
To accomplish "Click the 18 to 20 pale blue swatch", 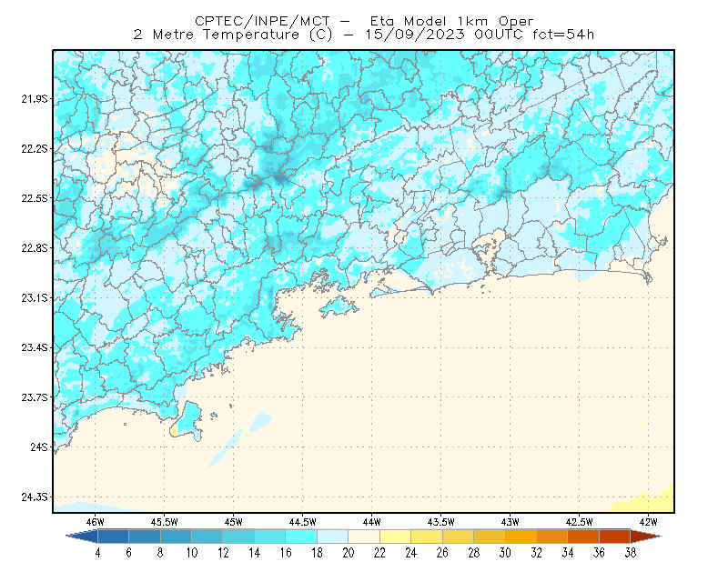I will (x=333, y=537).
